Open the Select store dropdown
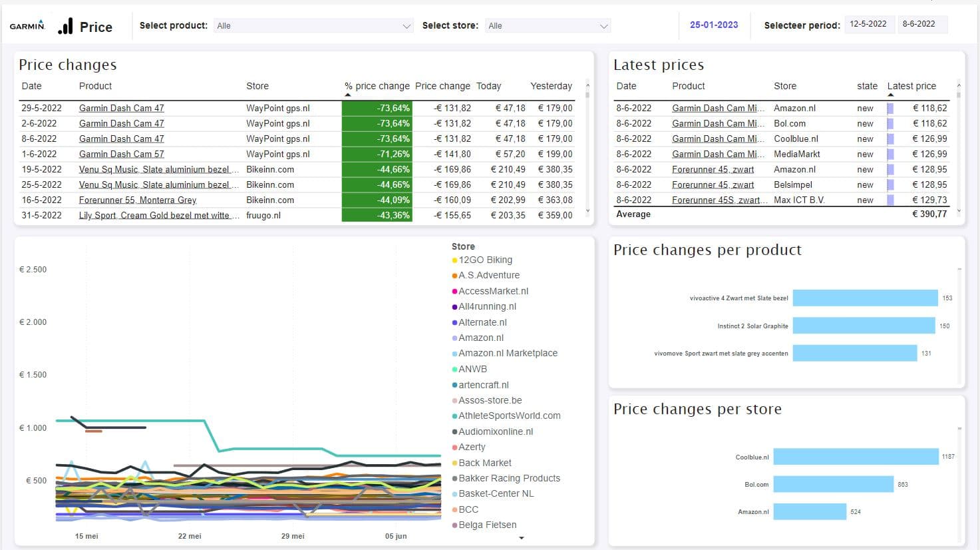Image resolution: width=980 pixels, height=550 pixels. click(x=548, y=26)
